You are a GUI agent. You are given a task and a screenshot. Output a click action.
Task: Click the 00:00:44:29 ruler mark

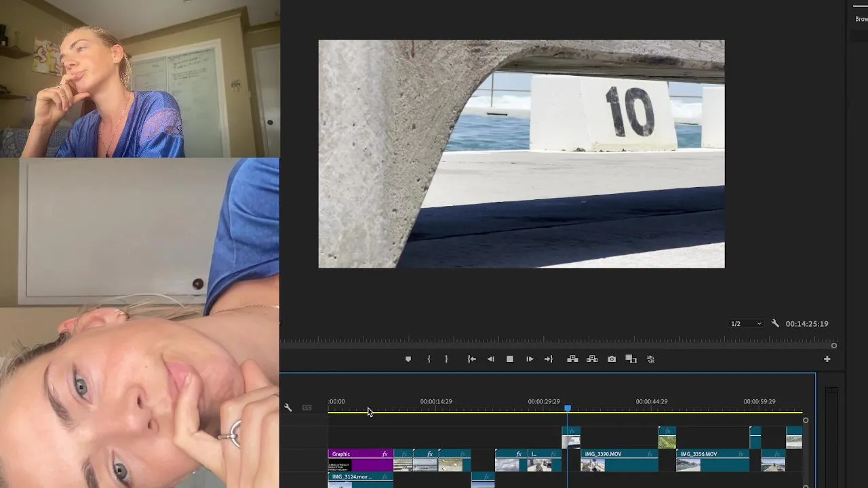coord(652,401)
